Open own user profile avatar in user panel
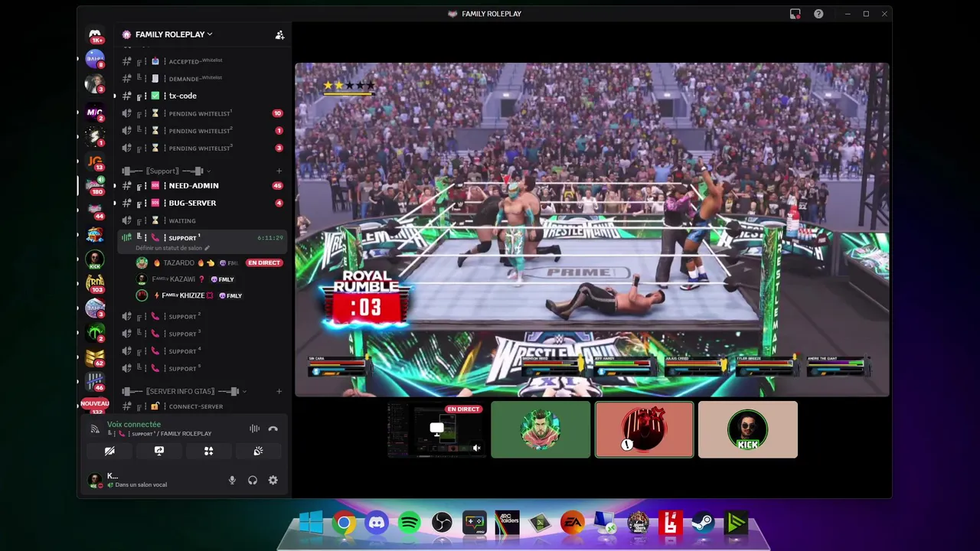This screenshot has width=980, height=551. 94,480
